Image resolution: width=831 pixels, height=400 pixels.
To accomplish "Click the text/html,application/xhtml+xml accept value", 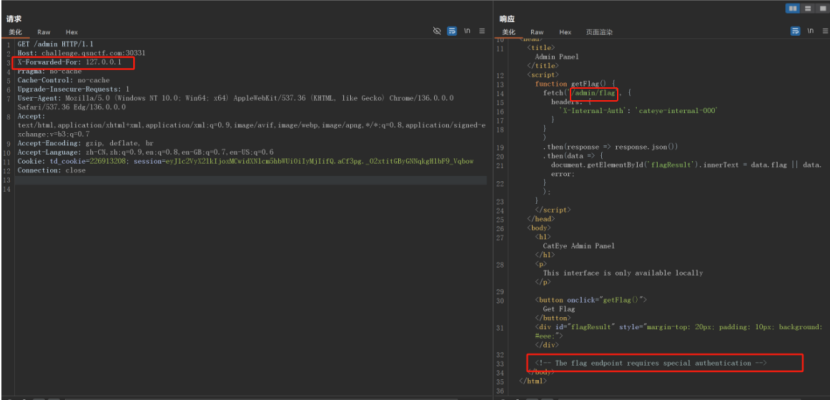I will pos(251,125).
